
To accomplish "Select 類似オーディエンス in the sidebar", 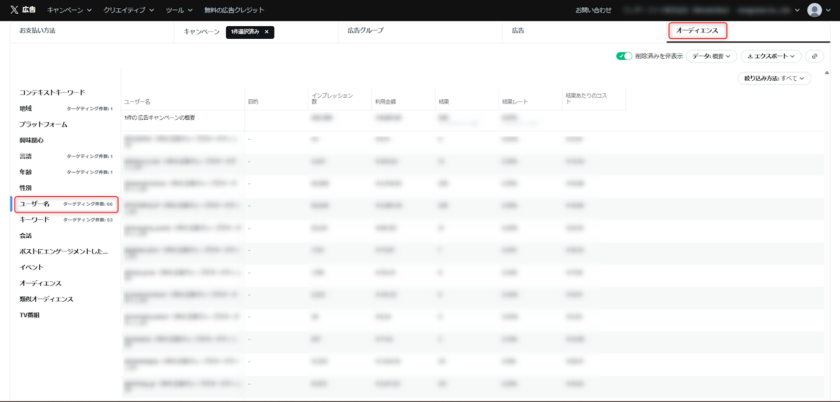I will tap(46, 299).
